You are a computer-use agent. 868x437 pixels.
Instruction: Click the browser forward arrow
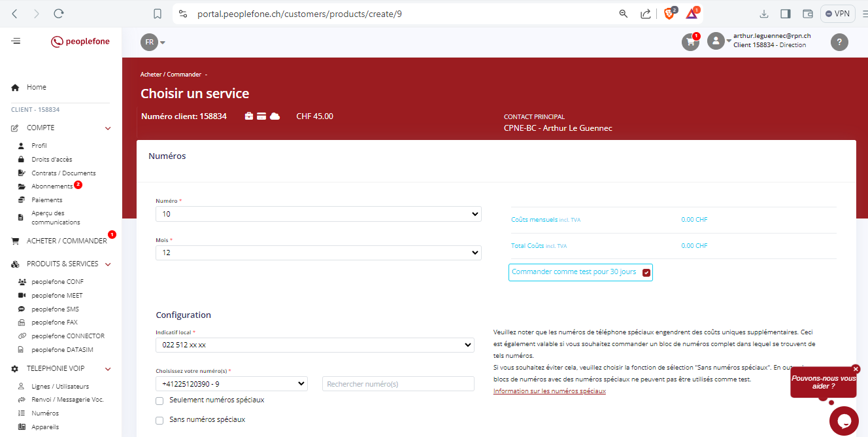[37, 13]
